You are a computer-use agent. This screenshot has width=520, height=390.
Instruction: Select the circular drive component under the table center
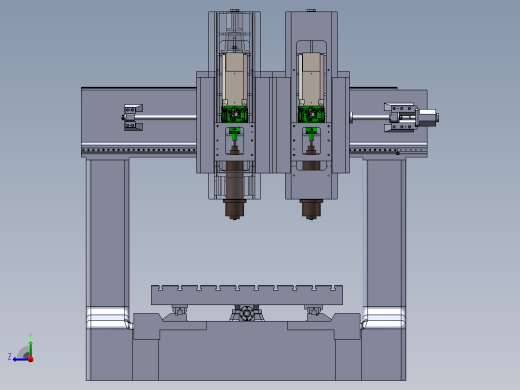pyautogui.click(x=246, y=313)
